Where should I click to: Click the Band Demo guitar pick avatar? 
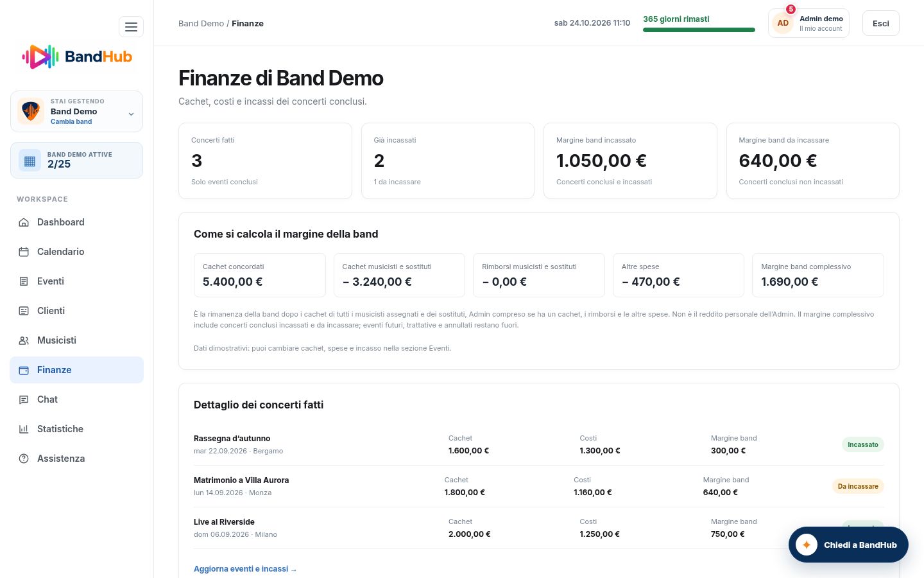(31, 111)
